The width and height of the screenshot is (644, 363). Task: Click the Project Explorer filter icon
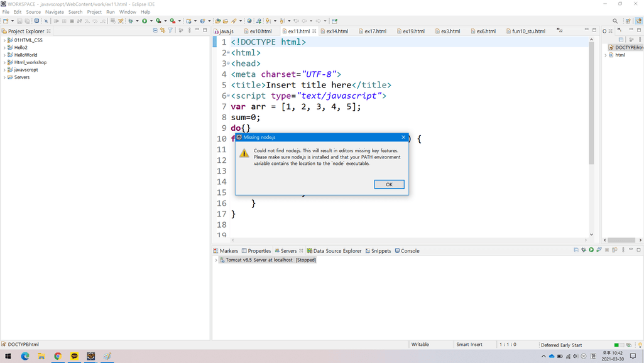pos(170,30)
